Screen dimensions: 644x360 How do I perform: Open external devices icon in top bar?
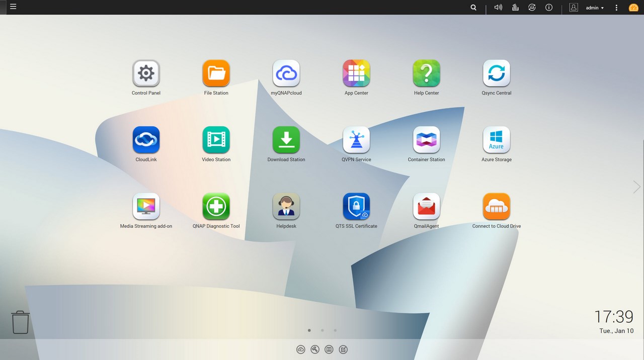532,8
